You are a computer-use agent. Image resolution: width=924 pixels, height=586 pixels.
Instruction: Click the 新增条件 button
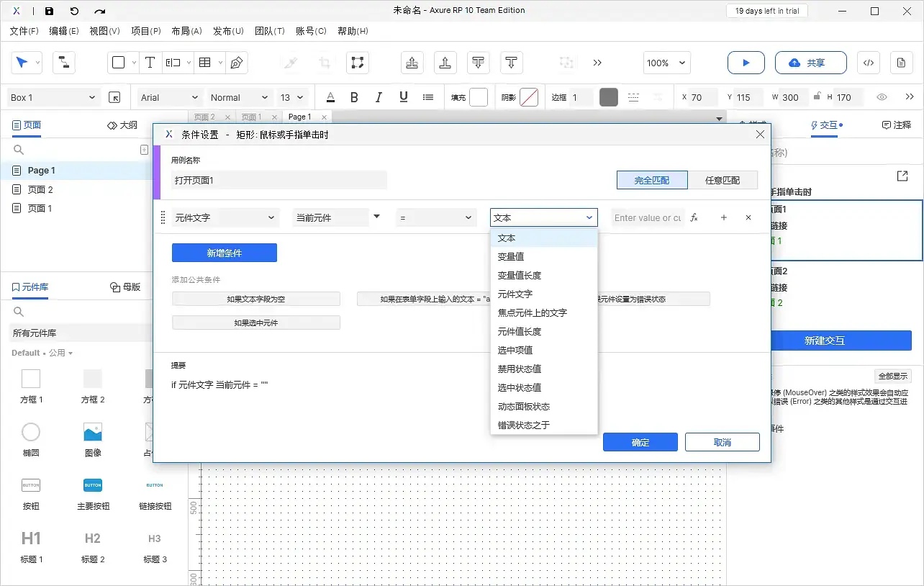(x=224, y=253)
